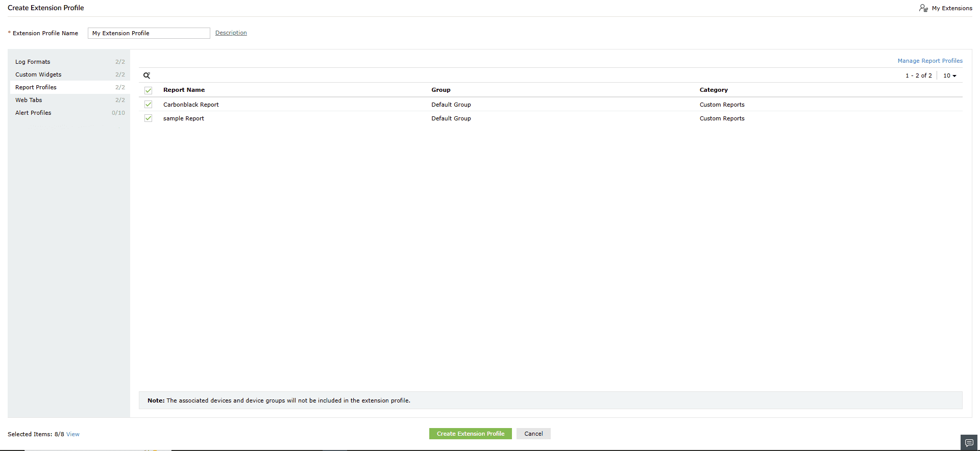Viewport: 980px width, 451px height.
Task: Open the chat feedback icon
Action: coord(969,442)
